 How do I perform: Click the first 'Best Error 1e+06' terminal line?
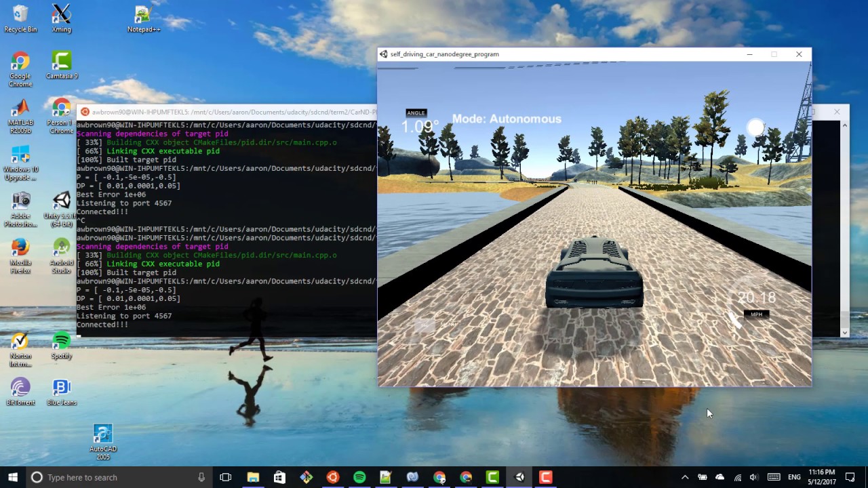click(x=111, y=195)
